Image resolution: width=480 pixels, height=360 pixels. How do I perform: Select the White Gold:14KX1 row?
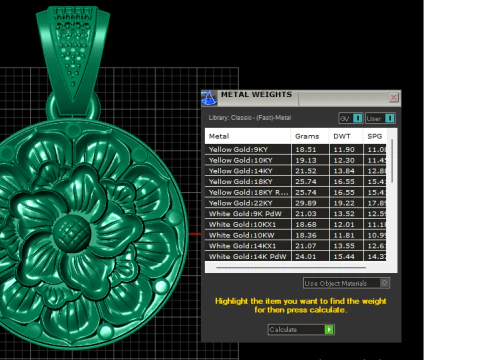pos(296,246)
